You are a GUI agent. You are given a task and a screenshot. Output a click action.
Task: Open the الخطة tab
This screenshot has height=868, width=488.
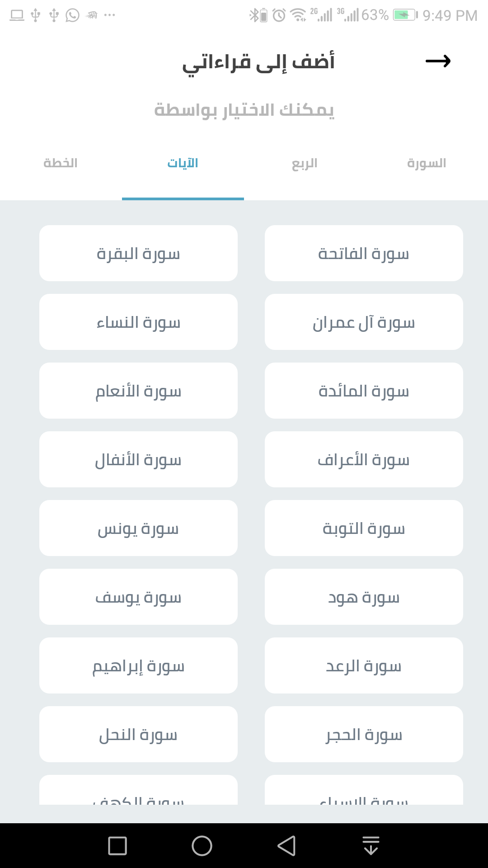click(61, 163)
